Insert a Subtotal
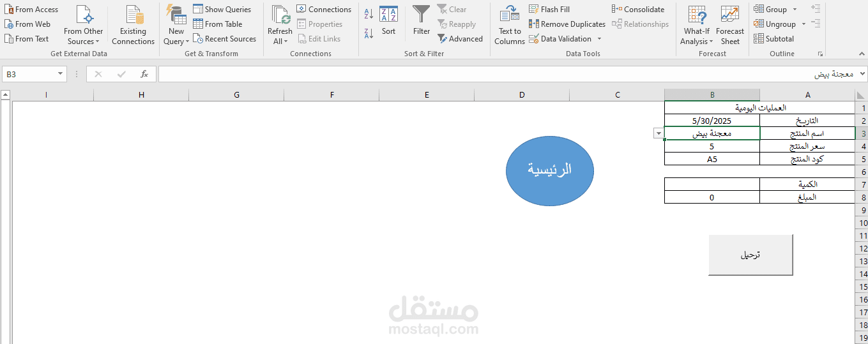868x344 pixels. (774, 39)
